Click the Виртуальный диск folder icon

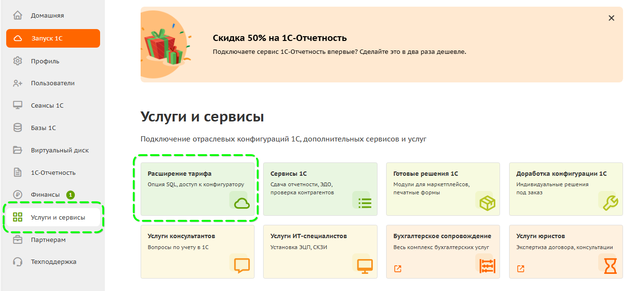point(18,150)
